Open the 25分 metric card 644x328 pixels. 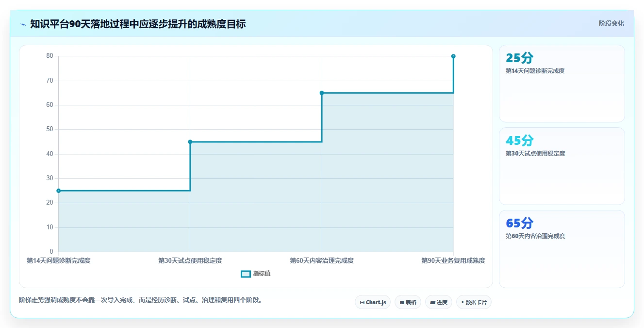pyautogui.click(x=561, y=84)
